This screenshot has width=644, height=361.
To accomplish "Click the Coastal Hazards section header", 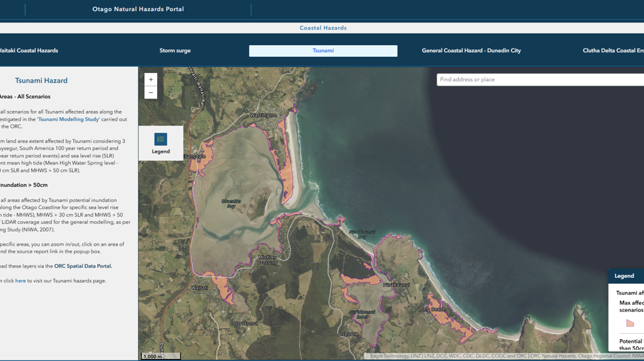I will coord(323,28).
